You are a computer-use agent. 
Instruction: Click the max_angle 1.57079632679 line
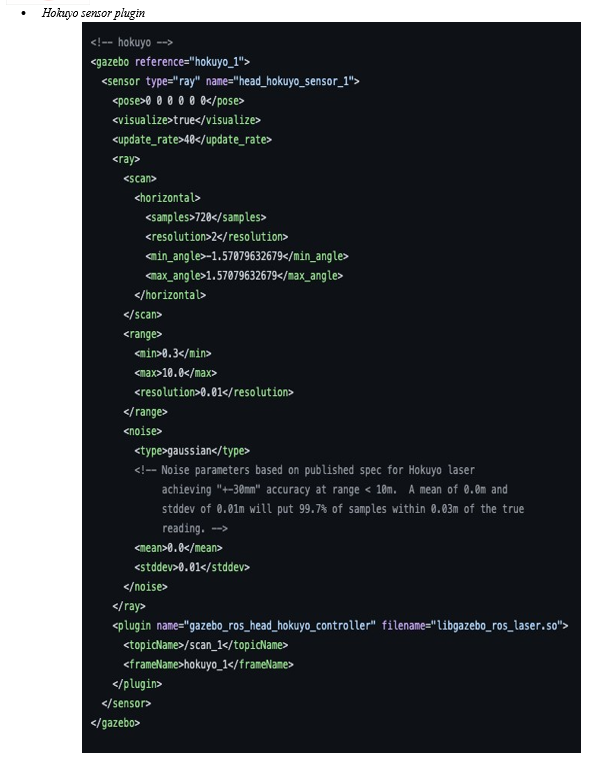244,276
